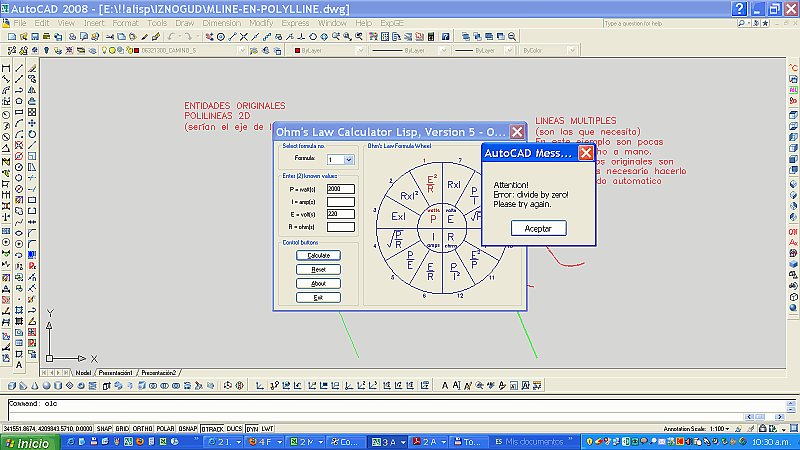Screen dimensions: 800x450
Task: Click the Reset button
Action: (x=318, y=269)
